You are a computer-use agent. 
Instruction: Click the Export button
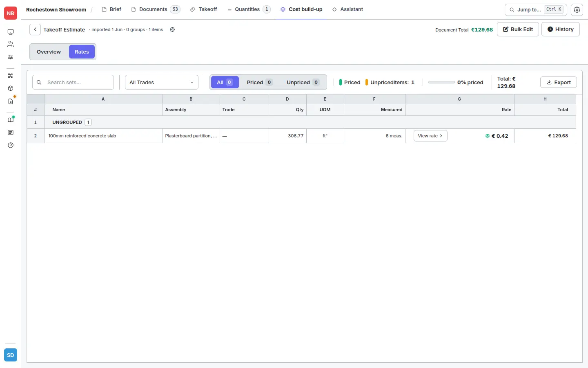[x=558, y=82]
